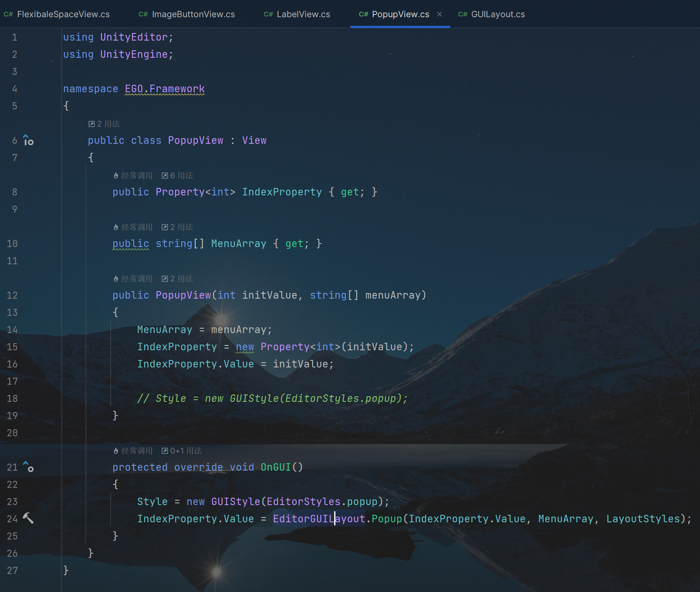Click the underlined 'new' keyword on line 15

[x=245, y=347]
